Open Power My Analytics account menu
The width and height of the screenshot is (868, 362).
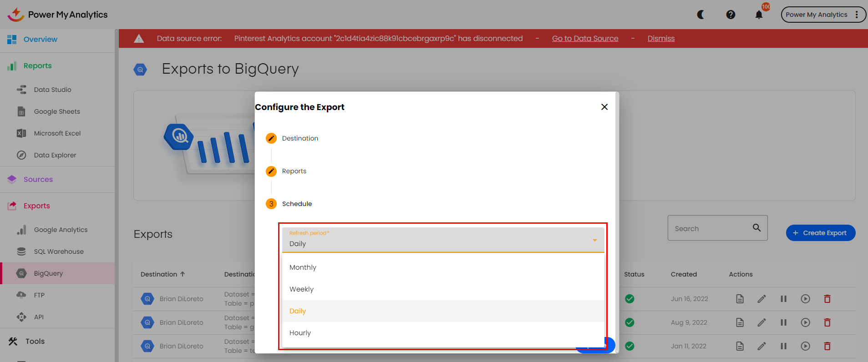point(823,15)
